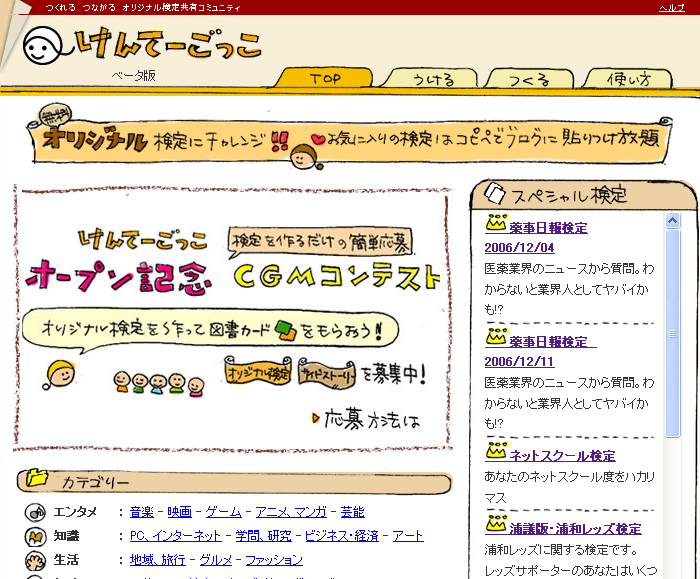
Task: Click crown icon next to 薬事日報検定 2006/12/04
Action: (x=496, y=223)
